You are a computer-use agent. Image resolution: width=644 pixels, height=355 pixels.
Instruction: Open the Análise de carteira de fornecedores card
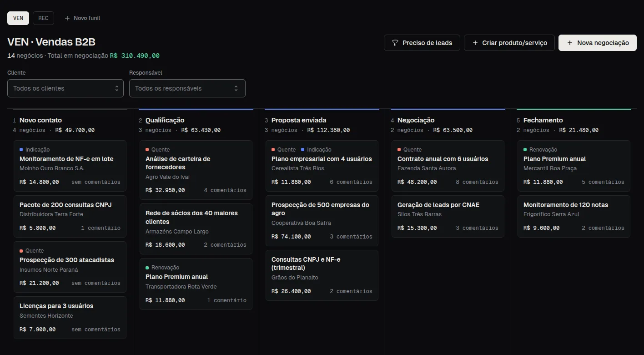coord(196,170)
